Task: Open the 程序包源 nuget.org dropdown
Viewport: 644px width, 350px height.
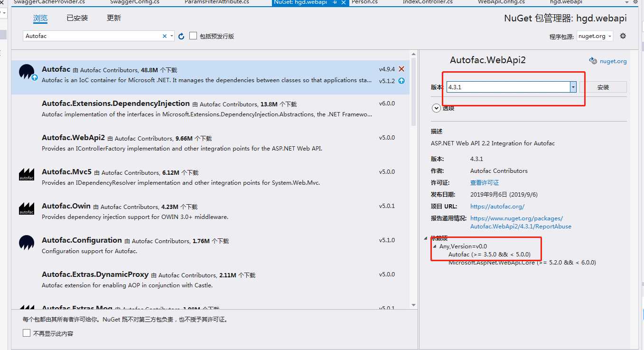Action: [x=595, y=36]
